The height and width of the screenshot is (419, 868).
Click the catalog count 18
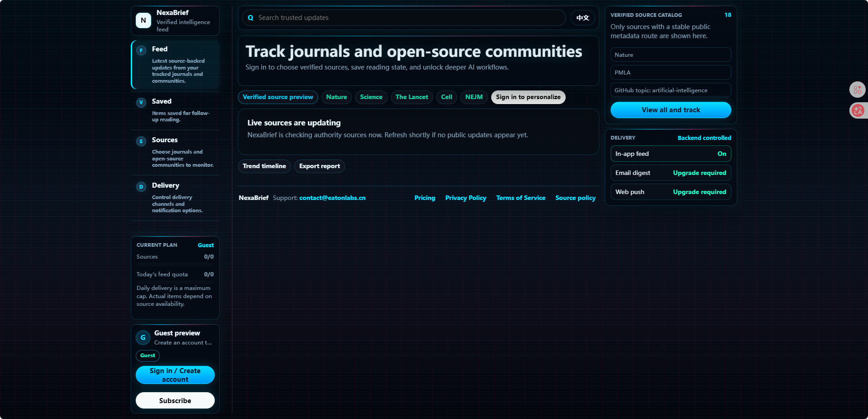tap(728, 15)
